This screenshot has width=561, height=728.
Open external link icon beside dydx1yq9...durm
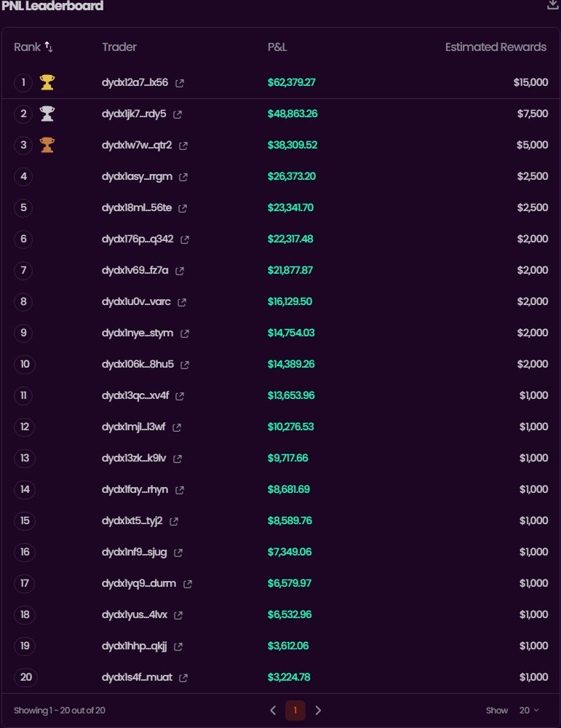coord(188,584)
